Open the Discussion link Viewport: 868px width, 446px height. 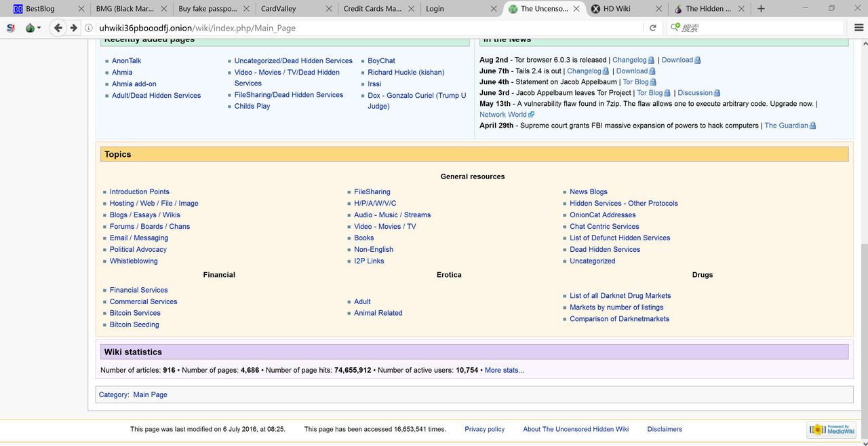tap(695, 92)
